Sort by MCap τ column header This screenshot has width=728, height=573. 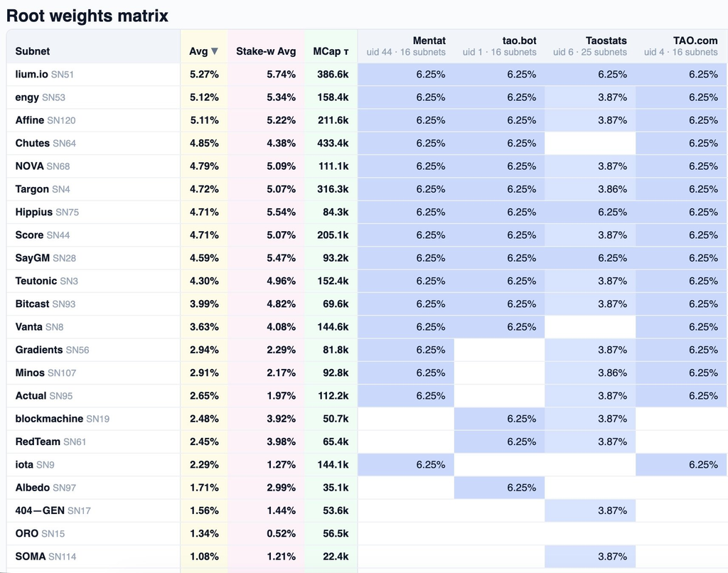coord(331,51)
